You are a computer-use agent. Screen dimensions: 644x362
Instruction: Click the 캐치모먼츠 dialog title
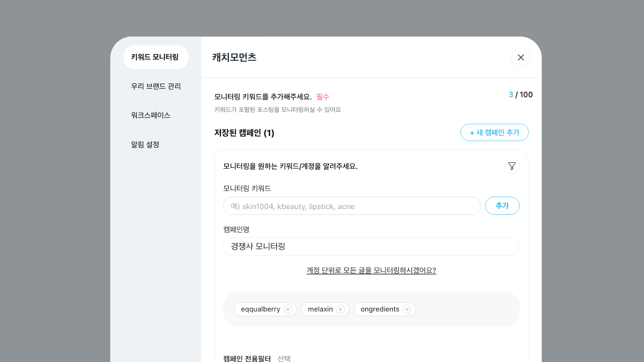[234, 58]
